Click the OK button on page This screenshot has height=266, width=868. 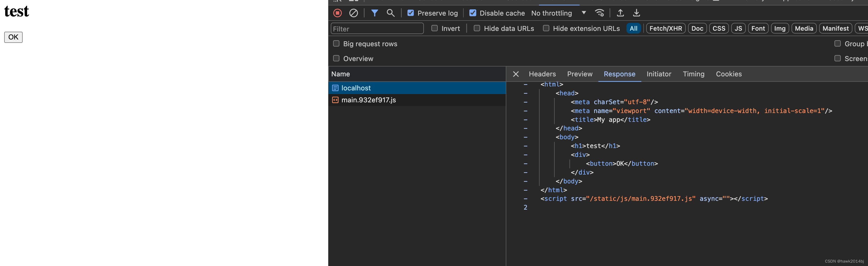pyautogui.click(x=13, y=37)
